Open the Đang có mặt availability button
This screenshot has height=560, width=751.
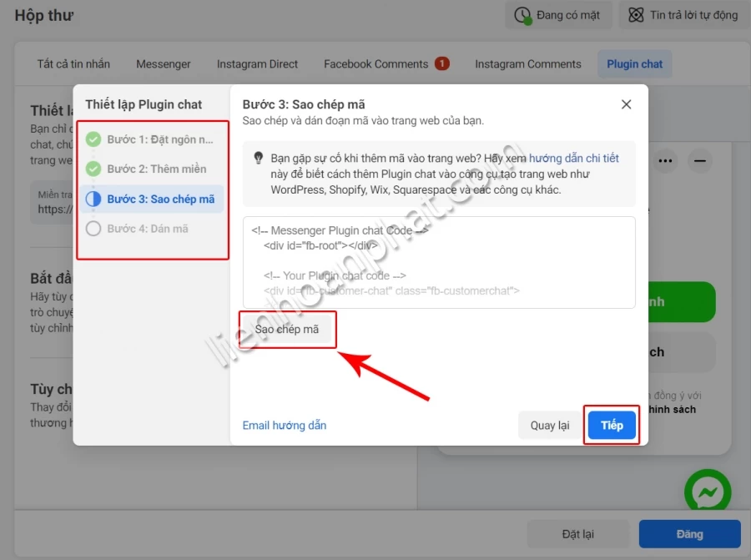point(558,15)
